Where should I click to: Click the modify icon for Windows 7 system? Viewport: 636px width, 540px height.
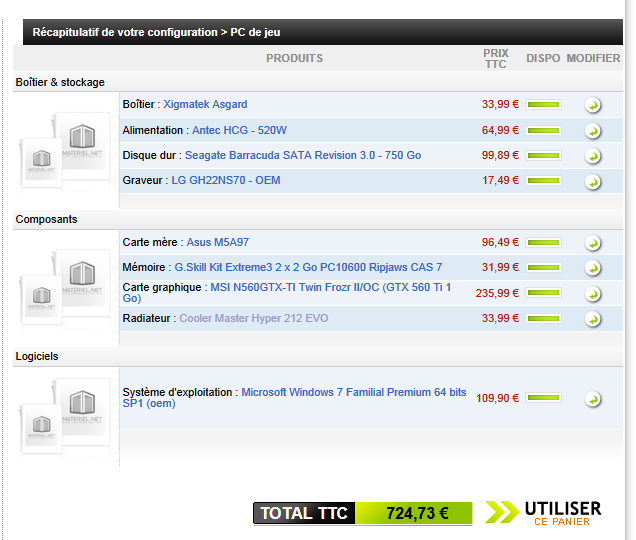click(x=593, y=399)
